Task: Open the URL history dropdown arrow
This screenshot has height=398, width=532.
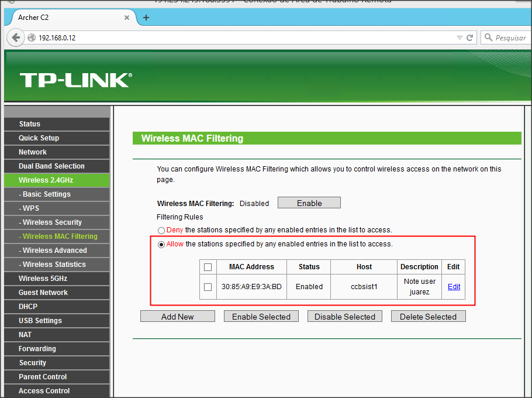Action: pyautogui.click(x=460, y=37)
